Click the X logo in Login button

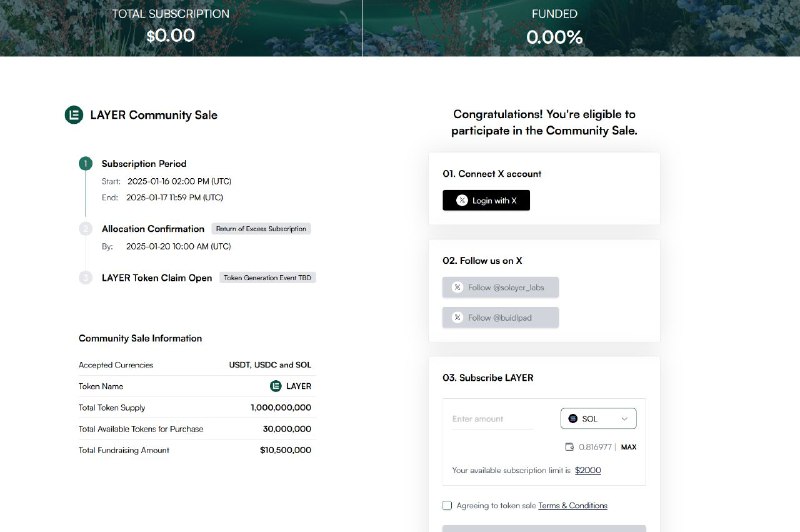coord(462,200)
